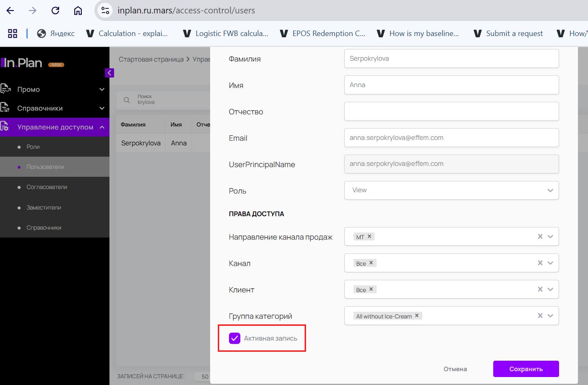
Task: Expand the Клиент dropdown arrow
Action: pyautogui.click(x=550, y=289)
